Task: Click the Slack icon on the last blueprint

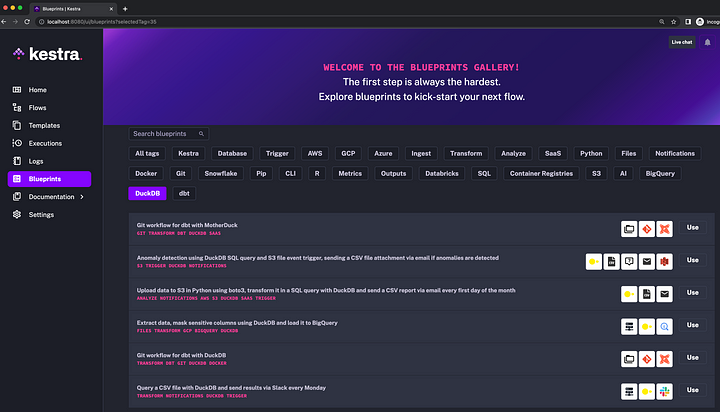Action: pyautogui.click(x=665, y=390)
